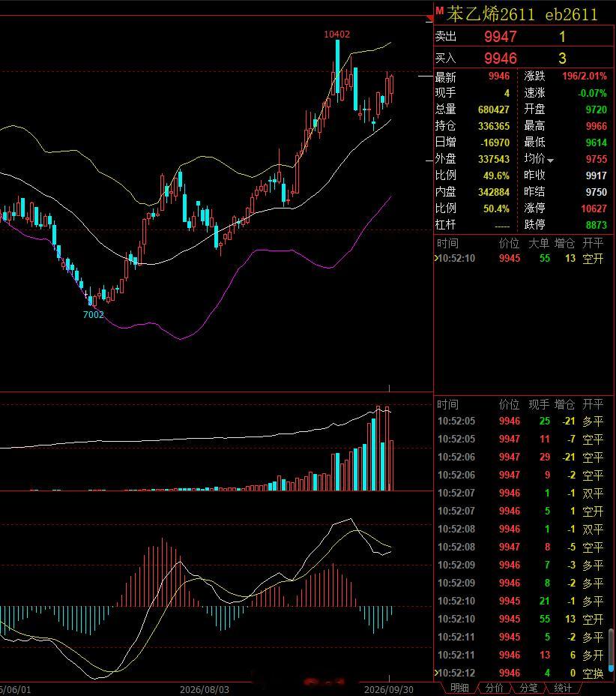
Task: Click the 2026/08/03 date on time axis
Action: tap(205, 690)
